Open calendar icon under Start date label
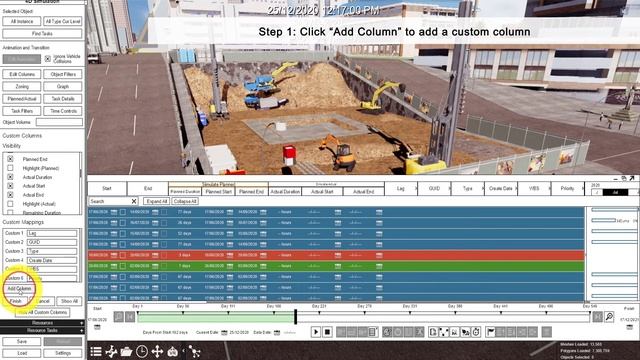 (97, 327)
